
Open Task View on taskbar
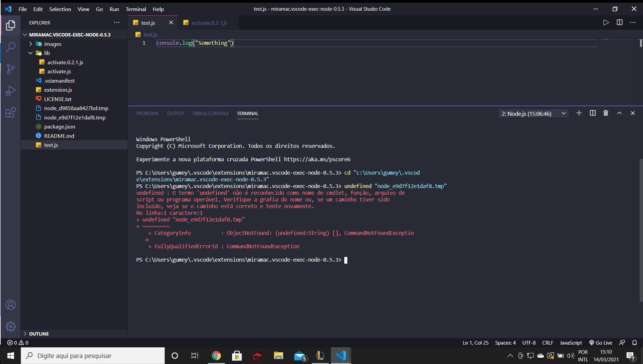coord(195,356)
